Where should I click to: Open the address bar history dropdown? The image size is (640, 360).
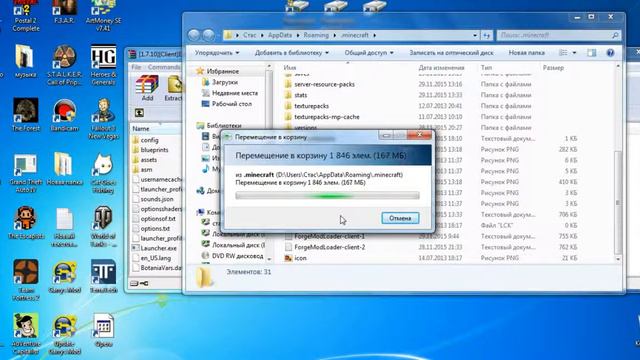click(x=475, y=36)
